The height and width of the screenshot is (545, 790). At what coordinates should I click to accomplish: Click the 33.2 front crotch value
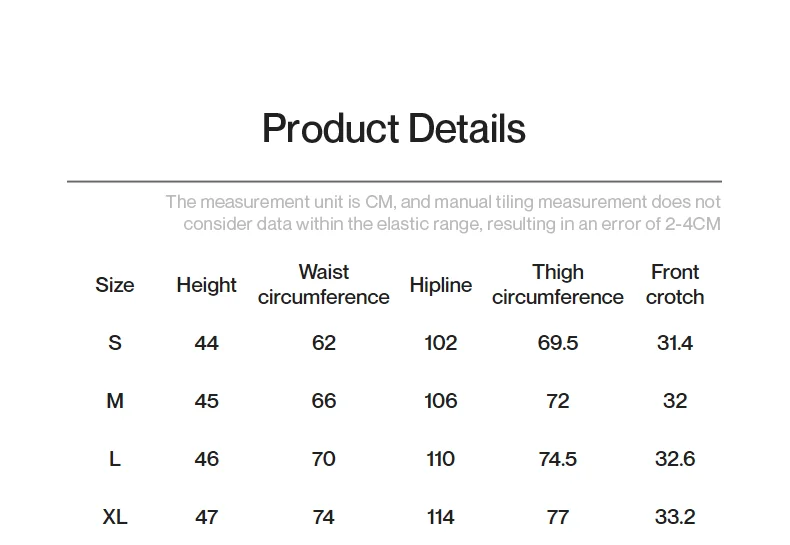tap(675, 517)
